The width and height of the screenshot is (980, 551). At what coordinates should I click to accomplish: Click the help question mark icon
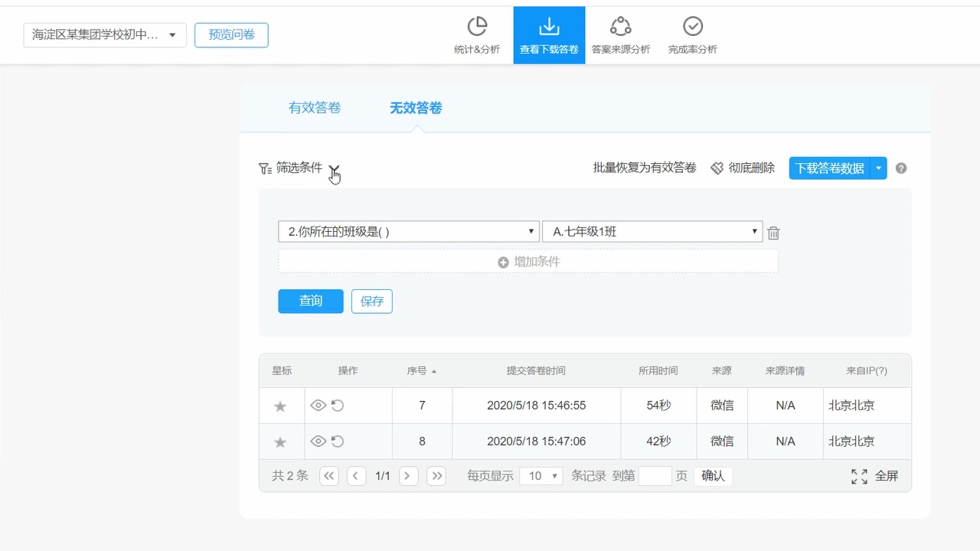coord(901,168)
